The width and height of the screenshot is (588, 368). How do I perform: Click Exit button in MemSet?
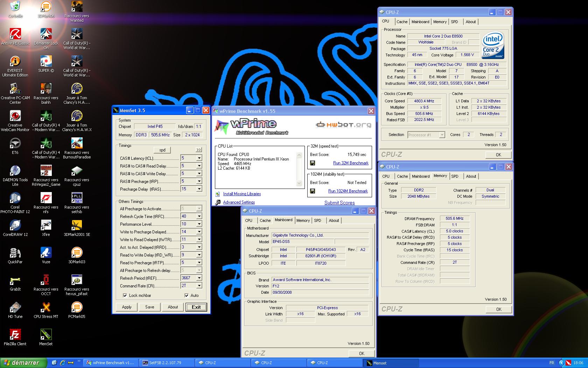(x=196, y=307)
